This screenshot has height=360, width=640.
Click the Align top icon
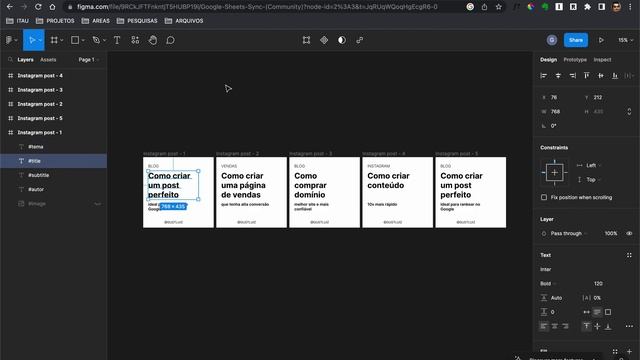(x=587, y=76)
